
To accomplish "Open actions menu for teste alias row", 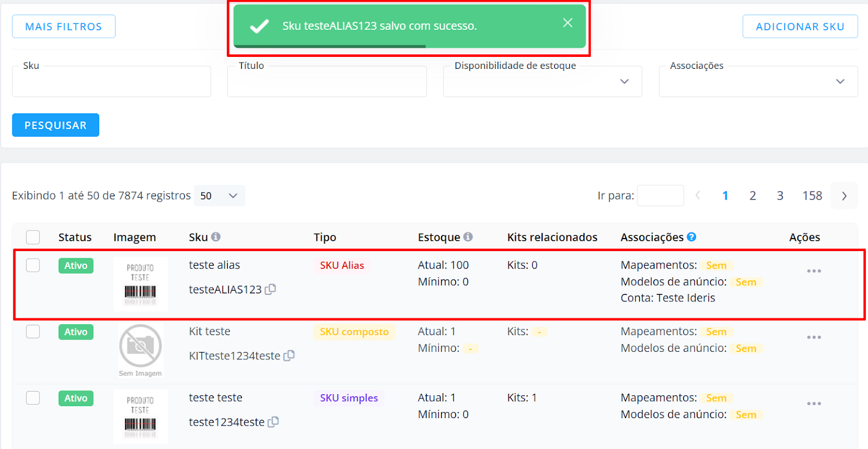I will 814,271.
